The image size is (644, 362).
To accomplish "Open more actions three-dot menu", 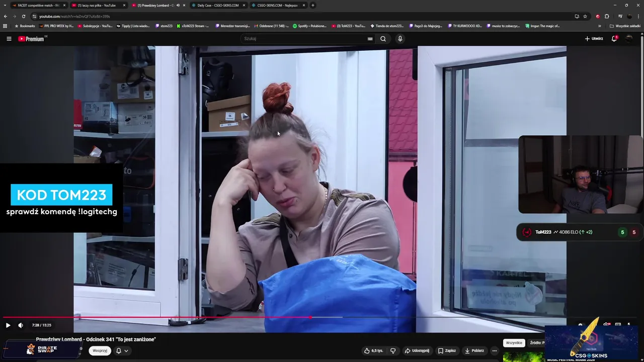I will click(x=495, y=350).
